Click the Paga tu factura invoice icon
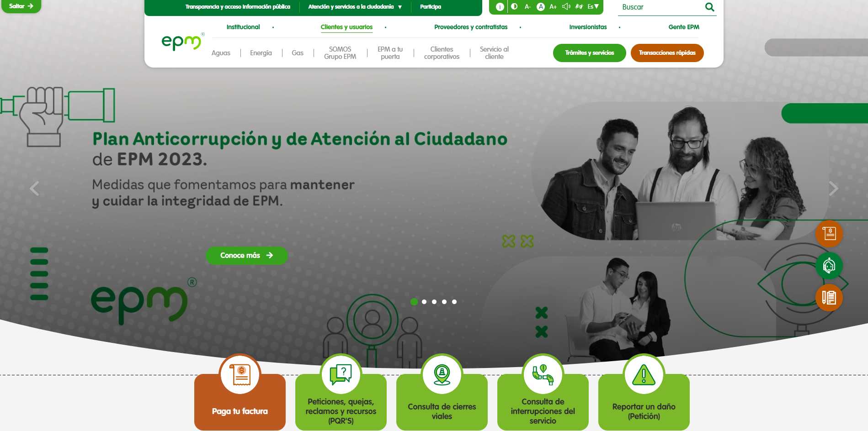 pyautogui.click(x=240, y=375)
